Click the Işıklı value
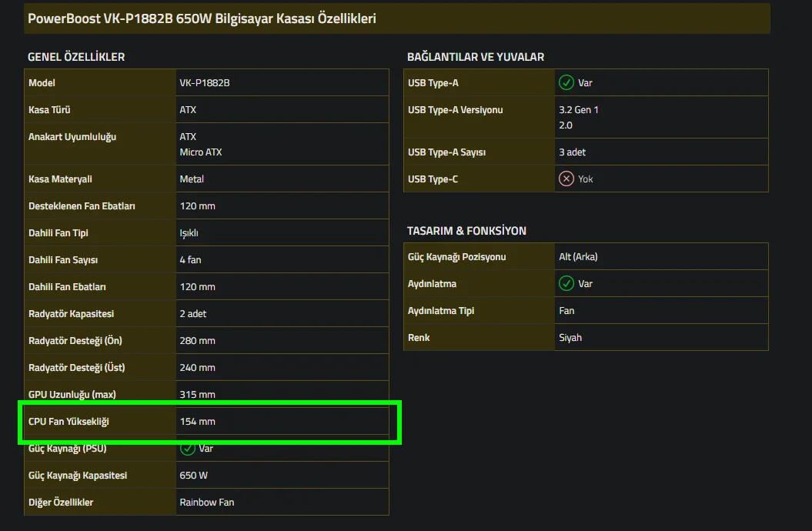 [x=189, y=233]
